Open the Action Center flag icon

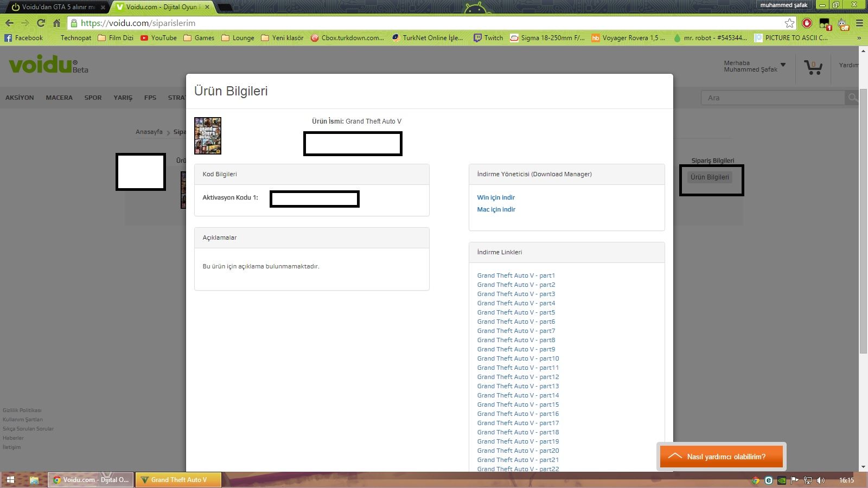795,480
